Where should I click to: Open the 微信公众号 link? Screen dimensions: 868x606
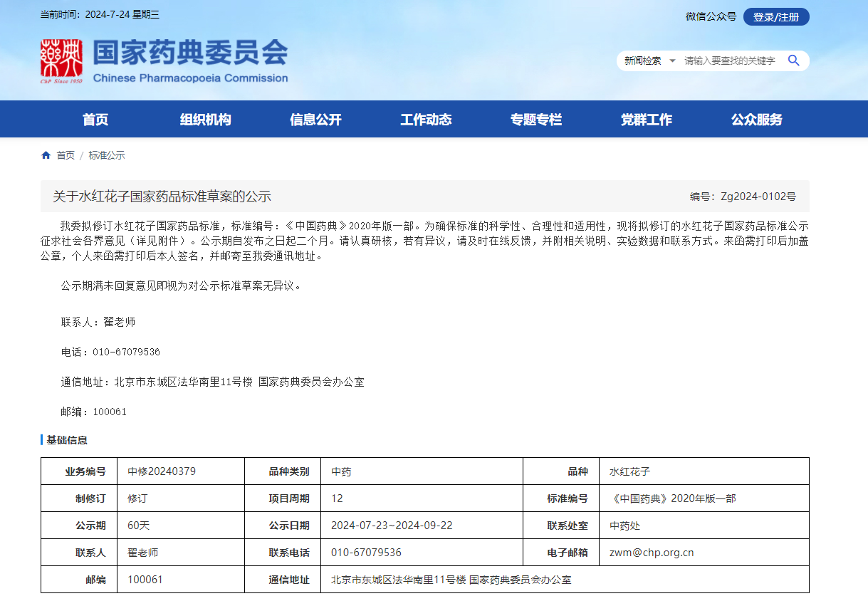[x=711, y=16]
